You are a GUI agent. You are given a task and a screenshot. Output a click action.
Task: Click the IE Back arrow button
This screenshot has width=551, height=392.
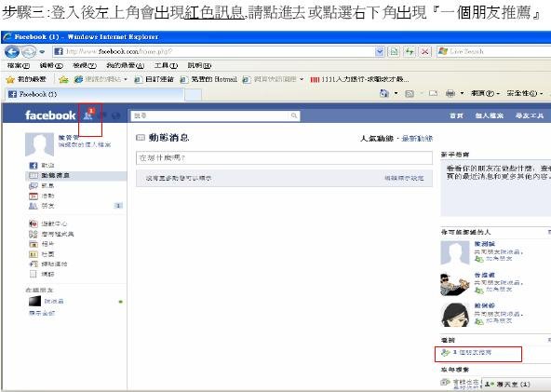pyautogui.click(x=11, y=52)
